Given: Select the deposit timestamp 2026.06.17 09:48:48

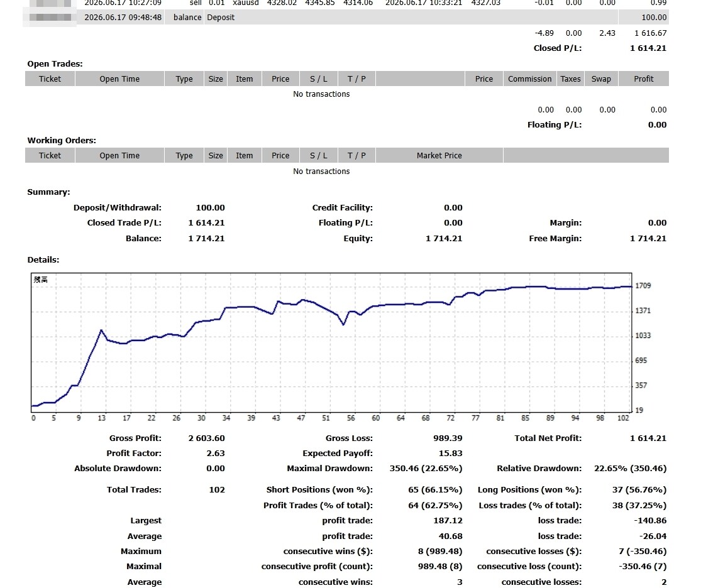Looking at the screenshot, I should 123,18.
